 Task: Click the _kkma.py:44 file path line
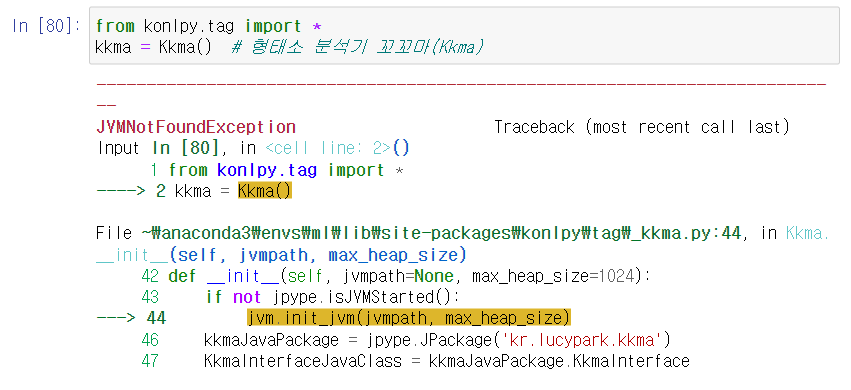click(x=462, y=233)
